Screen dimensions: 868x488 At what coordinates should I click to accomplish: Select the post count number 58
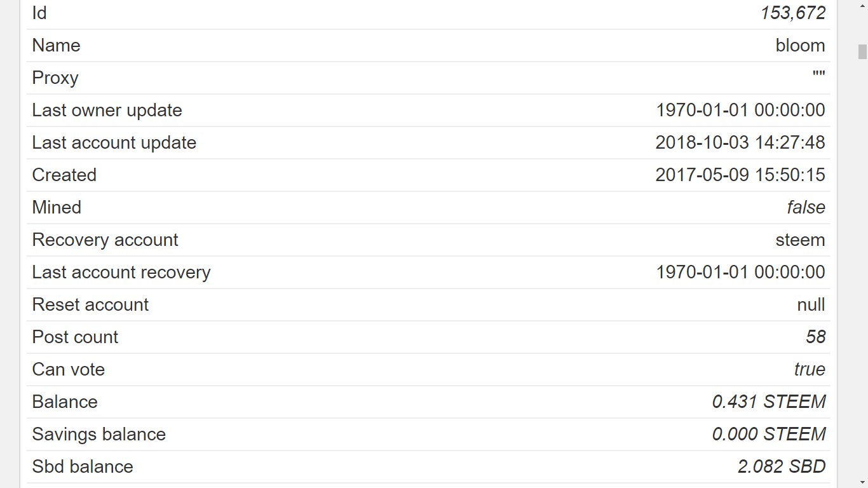tap(815, 337)
